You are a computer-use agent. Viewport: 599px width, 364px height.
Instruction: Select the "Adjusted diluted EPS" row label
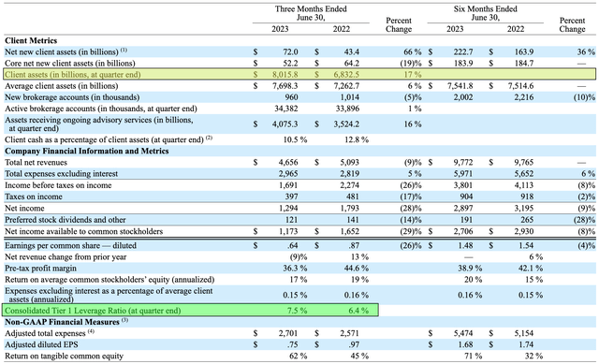(x=41, y=344)
